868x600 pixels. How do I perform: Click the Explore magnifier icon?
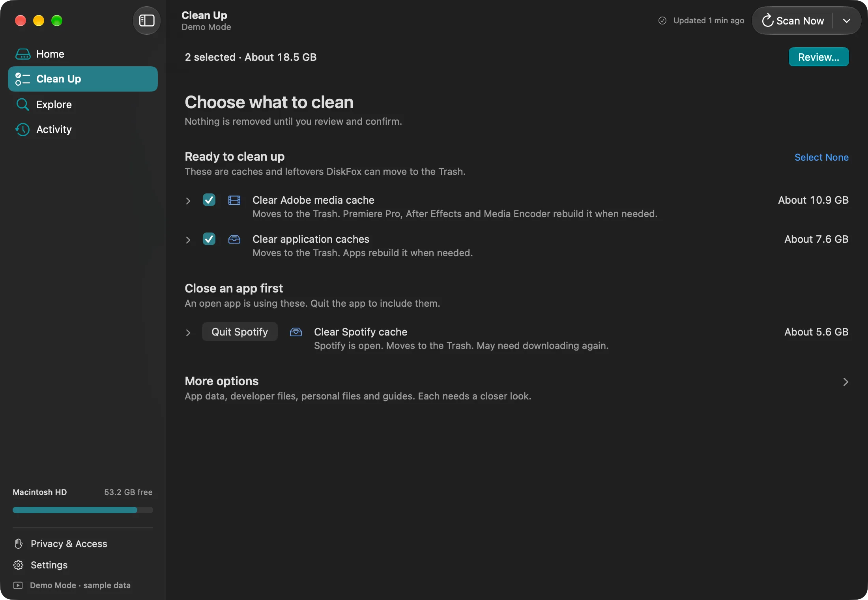tap(22, 105)
